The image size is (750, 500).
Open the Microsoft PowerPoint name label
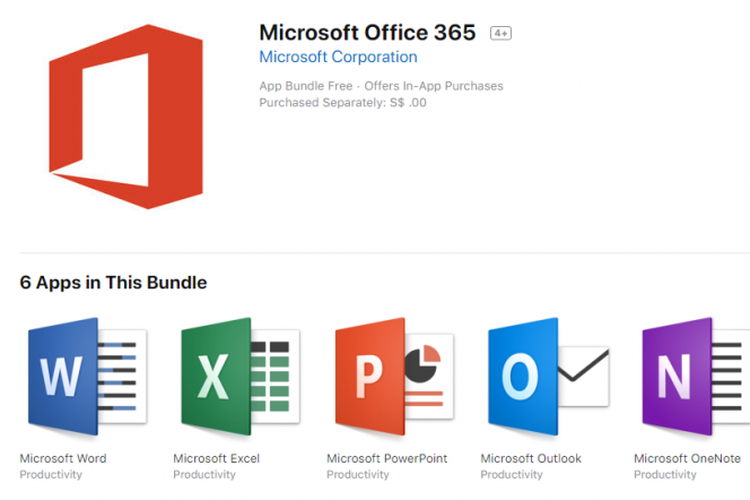click(387, 458)
